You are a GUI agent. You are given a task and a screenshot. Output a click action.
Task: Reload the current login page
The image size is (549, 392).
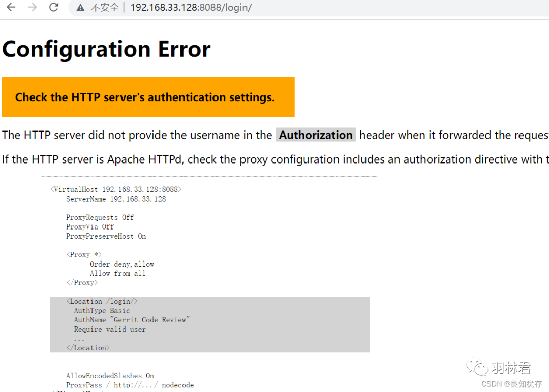[x=53, y=7]
